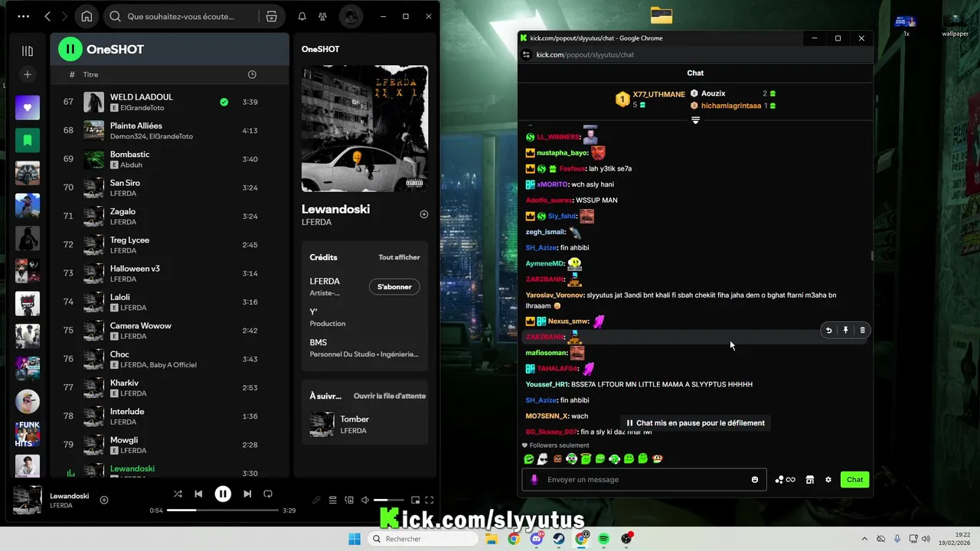Image resolution: width=980 pixels, height=551 pixels.
Task: Click the purple microphone in chat input
Action: pyautogui.click(x=534, y=480)
